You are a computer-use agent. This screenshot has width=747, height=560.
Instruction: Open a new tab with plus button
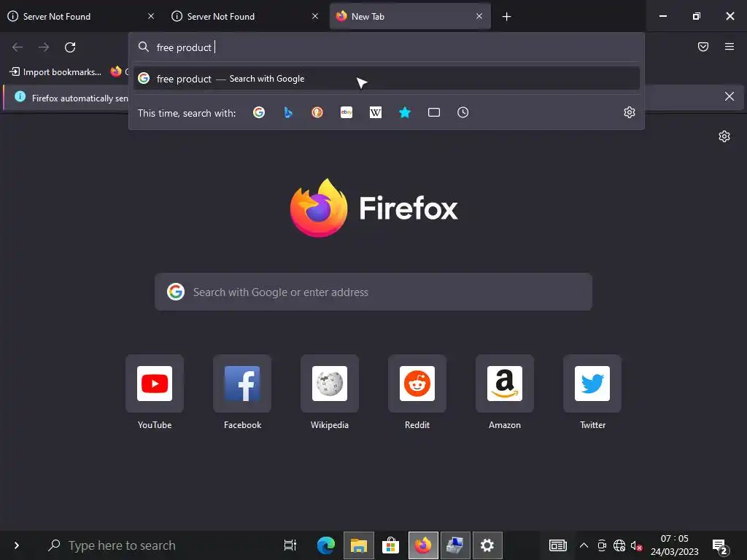pyautogui.click(x=506, y=17)
